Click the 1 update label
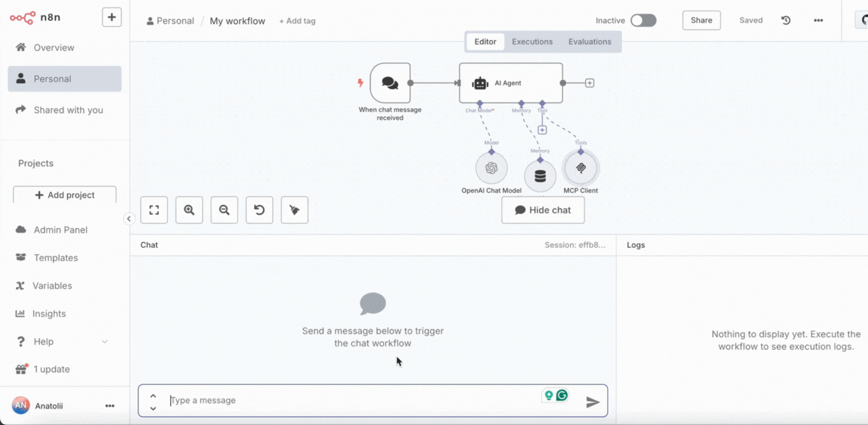868x425 pixels. click(52, 369)
